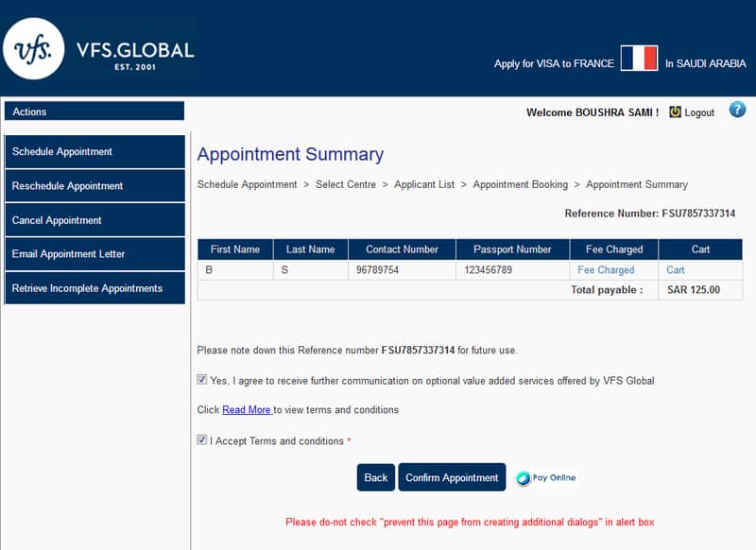Click the Welcome BOUSHRA SAMI greeting
This screenshot has height=550, width=756.
593,112
